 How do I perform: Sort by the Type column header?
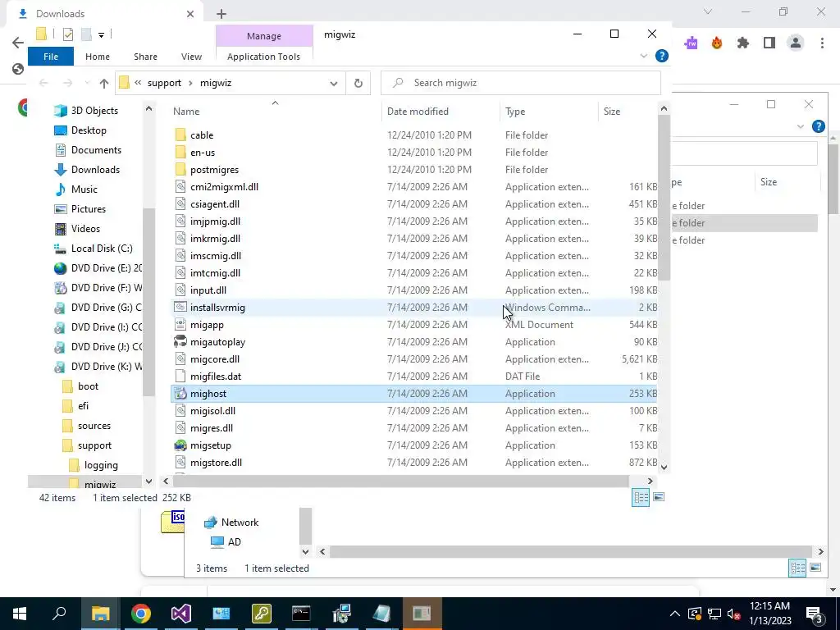coord(515,112)
